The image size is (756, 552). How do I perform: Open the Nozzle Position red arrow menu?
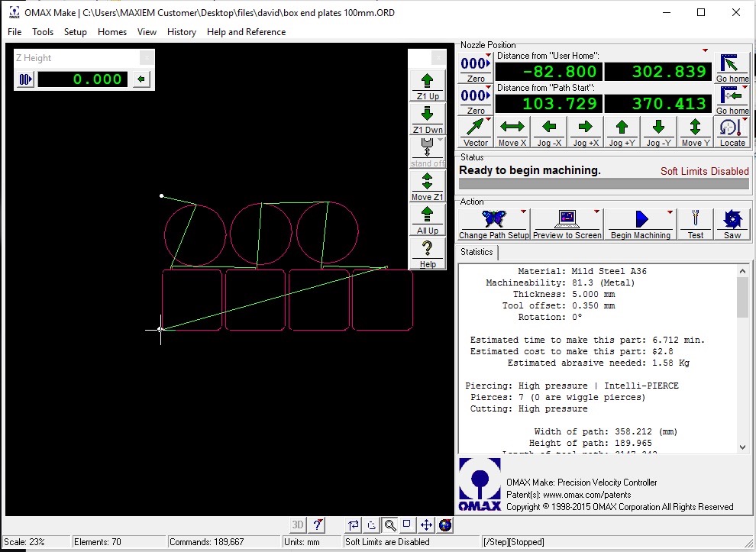click(x=705, y=50)
